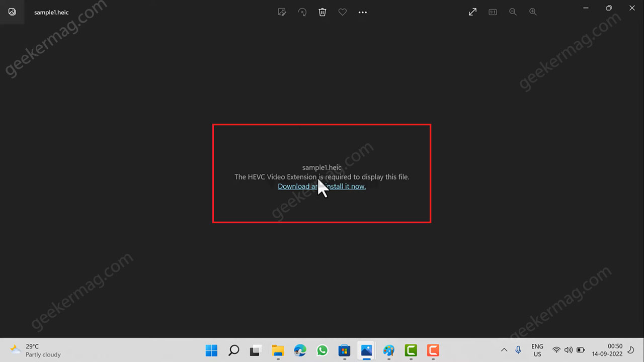
Task: Open Task View on the taskbar
Action: point(256,350)
